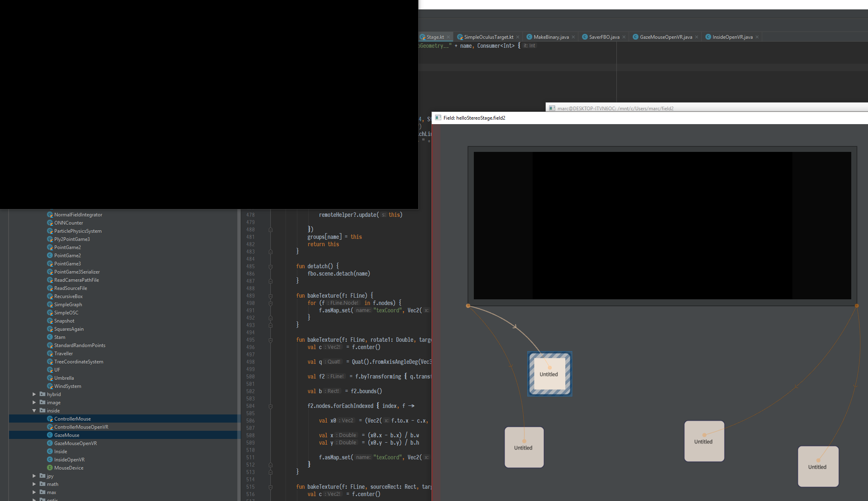Image resolution: width=868 pixels, height=501 pixels.
Task: Select GazeMouseOpenVR in the project tree
Action: pyautogui.click(x=76, y=443)
